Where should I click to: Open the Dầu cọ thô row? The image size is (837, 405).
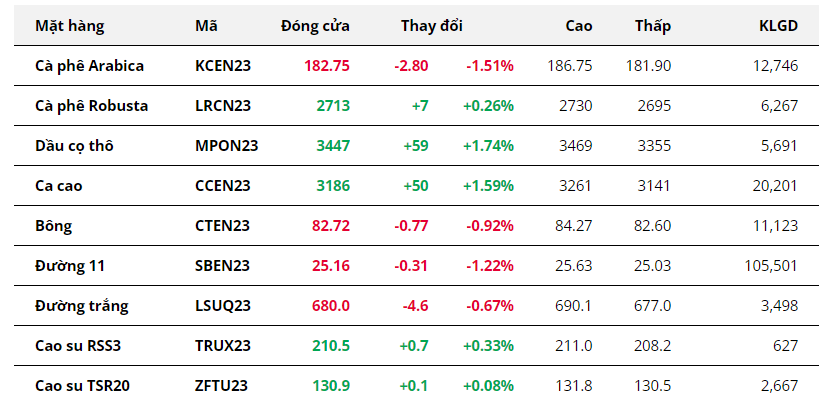[x=74, y=146]
